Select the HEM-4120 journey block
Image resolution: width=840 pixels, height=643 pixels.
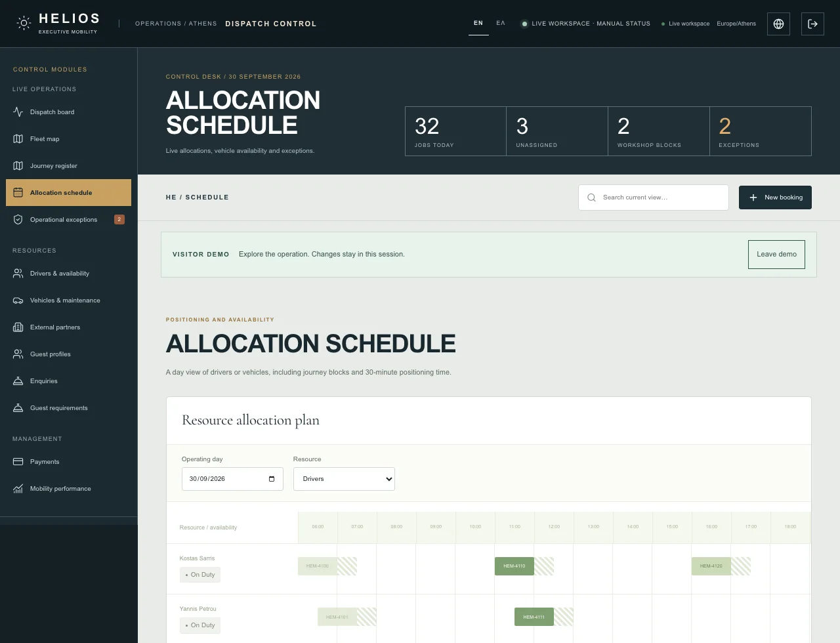coord(711,566)
